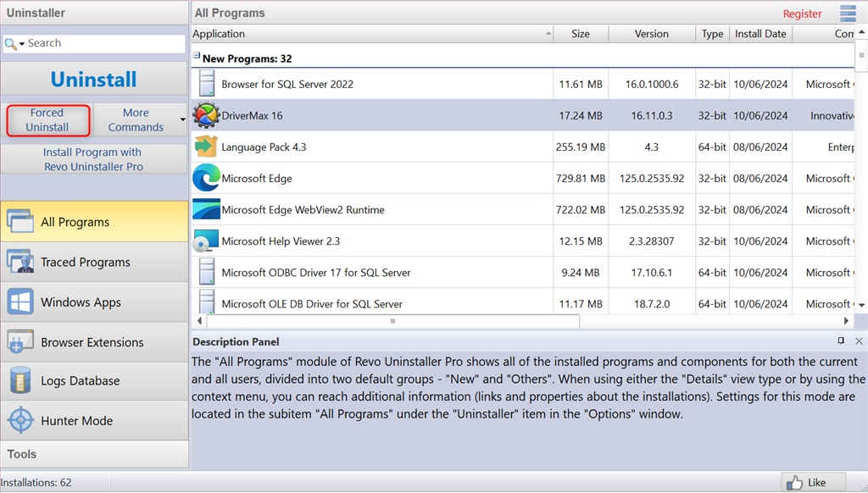Open the view type icon beside Register
The image size is (868, 493).
848,14
